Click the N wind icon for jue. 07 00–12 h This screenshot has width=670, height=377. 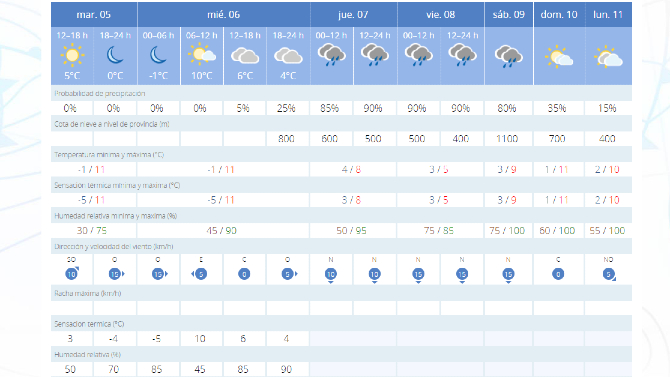click(331, 275)
